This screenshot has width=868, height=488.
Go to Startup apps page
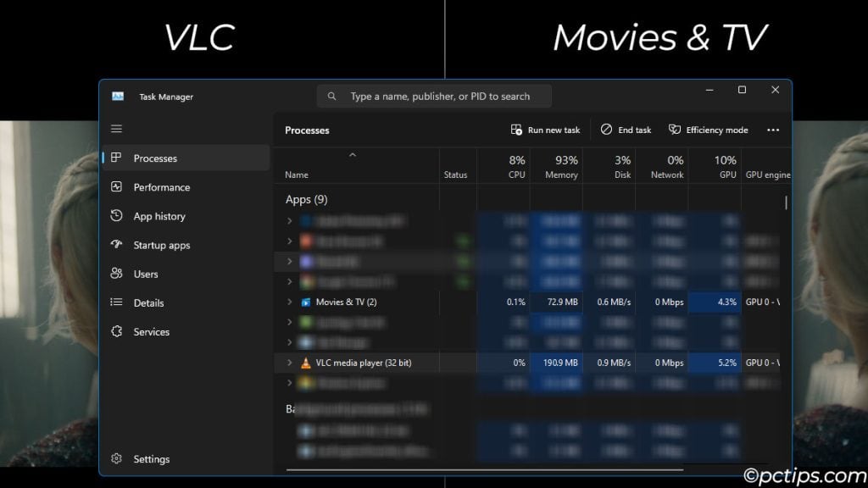pos(186,245)
